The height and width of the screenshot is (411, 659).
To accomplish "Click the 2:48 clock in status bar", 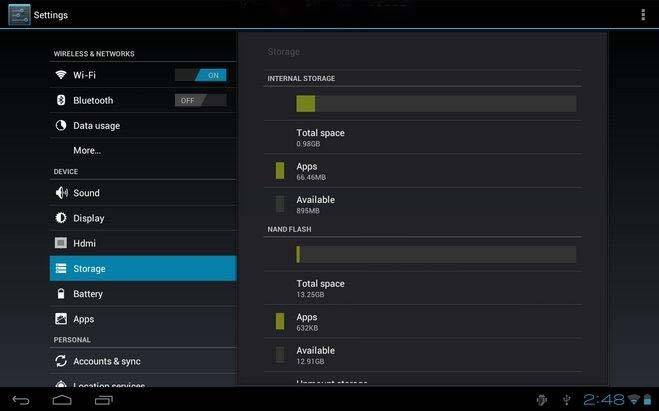I will pos(604,399).
